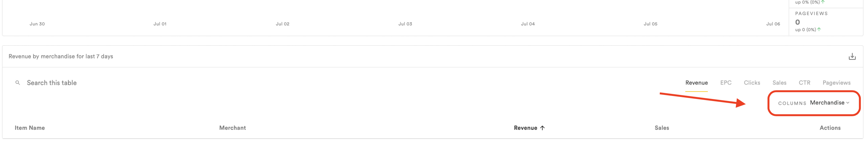
Task: Download the revenue by merchandise report
Action: click(852, 56)
